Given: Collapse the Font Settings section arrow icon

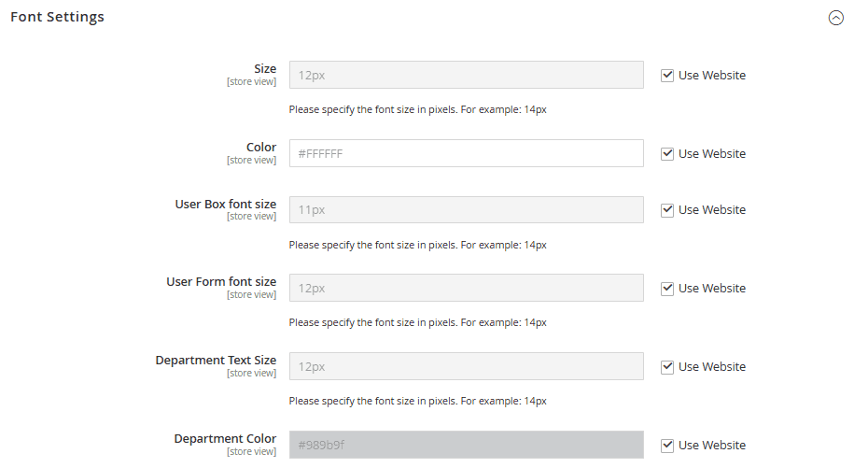Looking at the screenshot, I should 836,18.
